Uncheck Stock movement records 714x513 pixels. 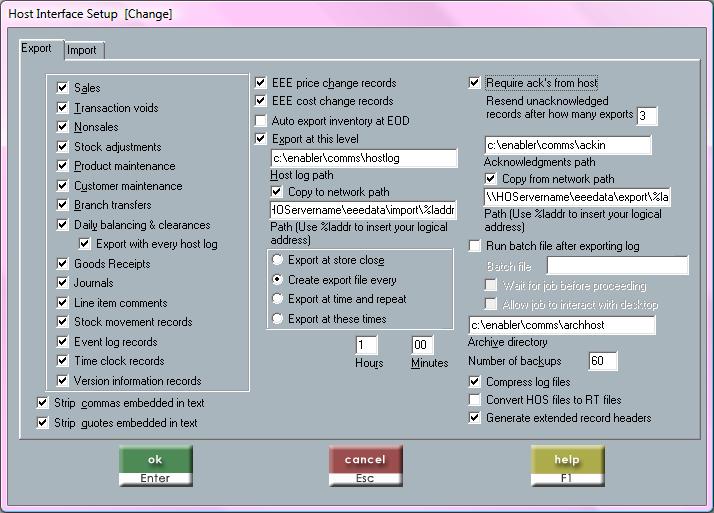click(x=62, y=322)
